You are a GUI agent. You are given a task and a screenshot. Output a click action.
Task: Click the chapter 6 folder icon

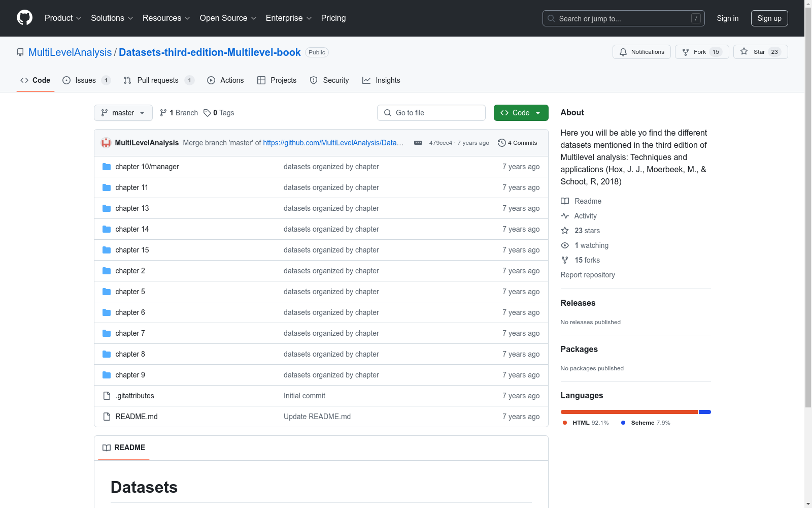coord(107,312)
